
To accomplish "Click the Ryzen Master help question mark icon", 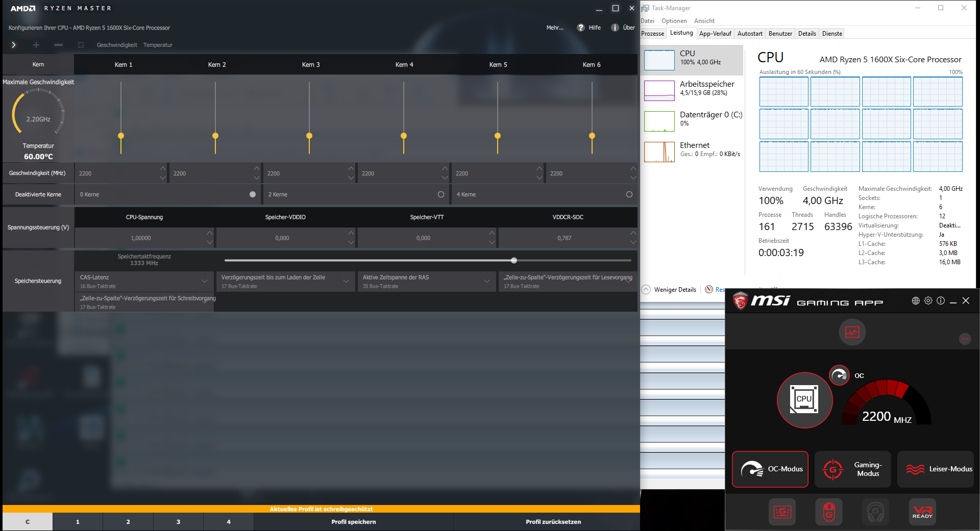I will pos(580,28).
